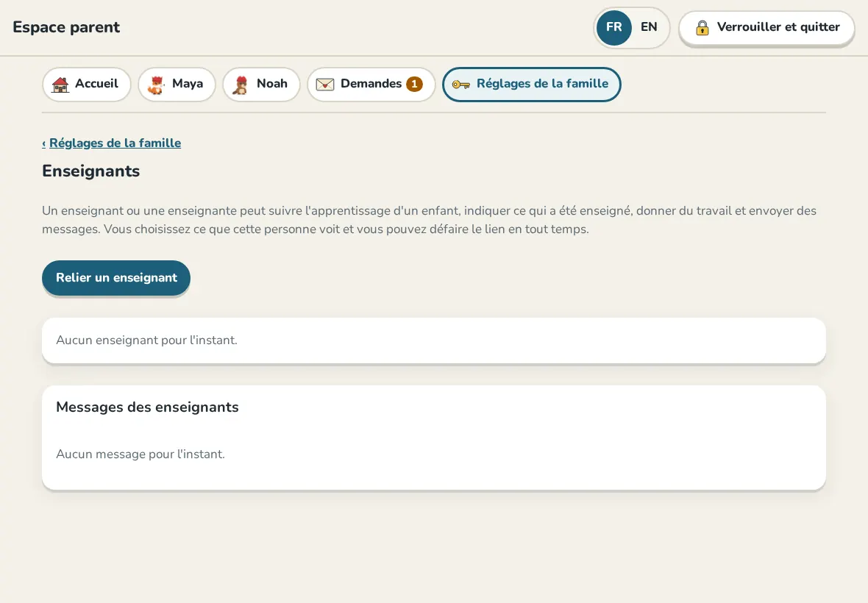Click the orange notification badge showing 1
The image size is (868, 603).
pos(414,84)
